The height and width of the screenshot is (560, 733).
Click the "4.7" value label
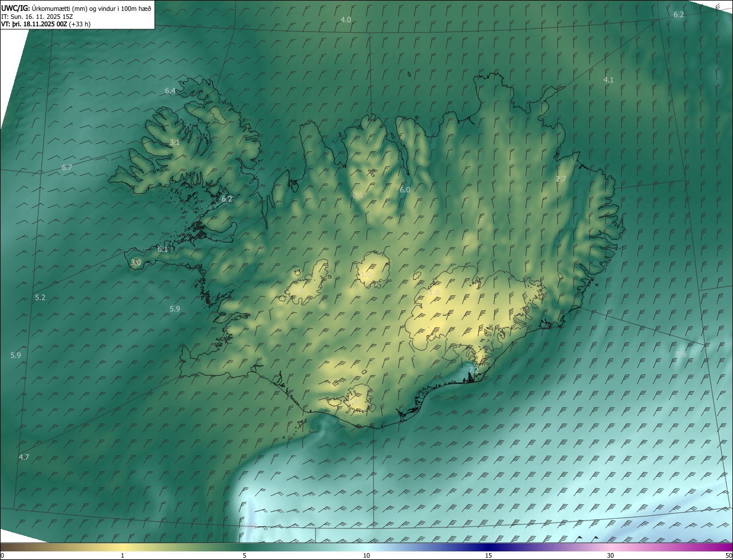[x=24, y=457]
